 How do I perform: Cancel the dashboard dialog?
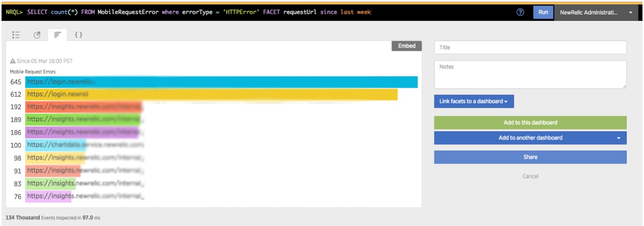tap(530, 176)
